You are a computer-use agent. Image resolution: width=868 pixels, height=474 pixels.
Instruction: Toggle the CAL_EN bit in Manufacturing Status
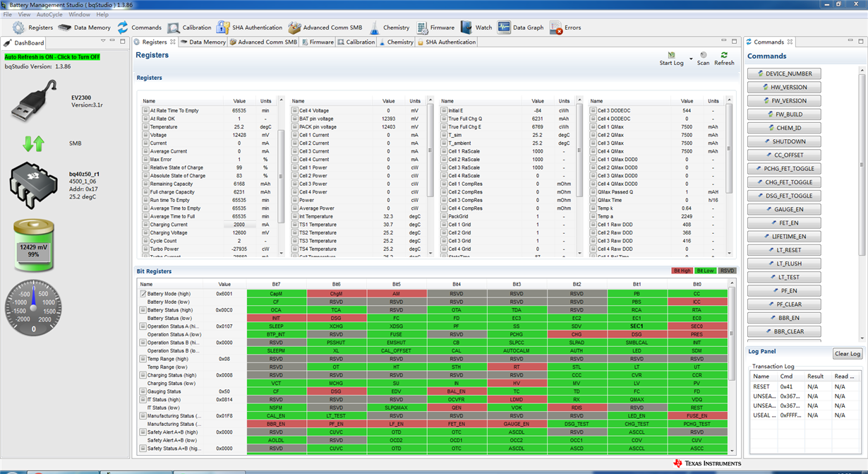coord(276,416)
